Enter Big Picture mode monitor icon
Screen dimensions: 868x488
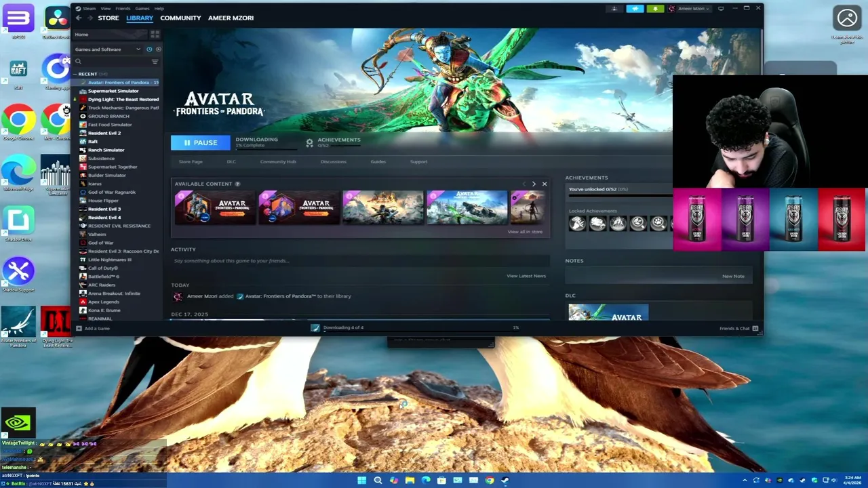(721, 9)
